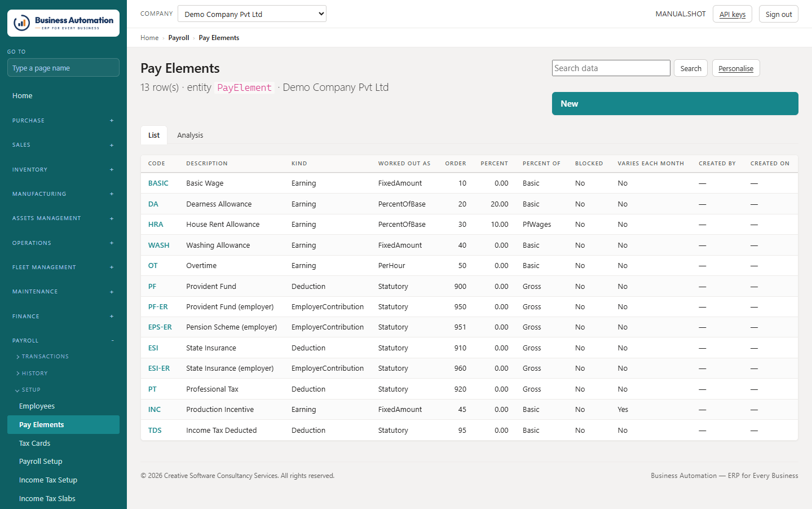The height and width of the screenshot is (509, 812).
Task: Expand the Operations sidebar section
Action: (63, 243)
